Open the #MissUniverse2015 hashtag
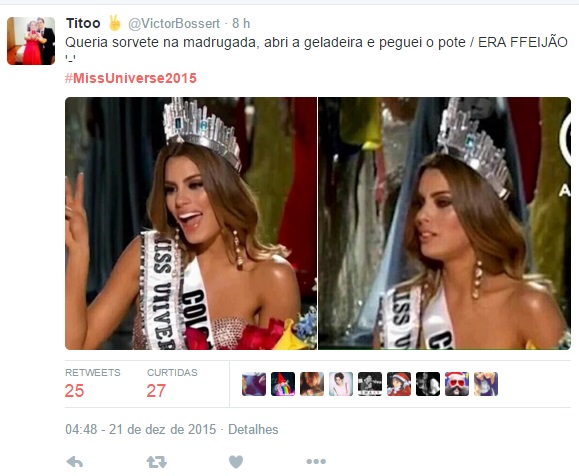The width and height of the screenshot is (579, 476). (131, 78)
